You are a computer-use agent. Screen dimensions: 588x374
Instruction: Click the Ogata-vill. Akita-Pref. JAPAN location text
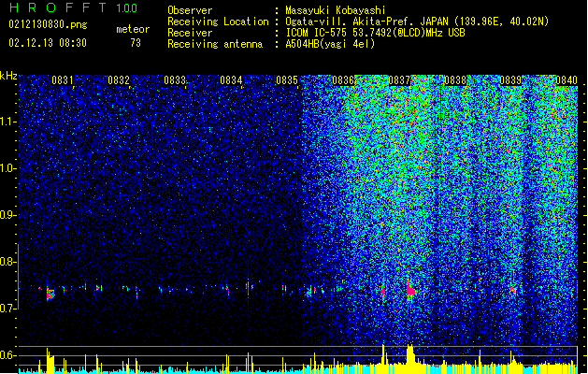click(x=417, y=22)
